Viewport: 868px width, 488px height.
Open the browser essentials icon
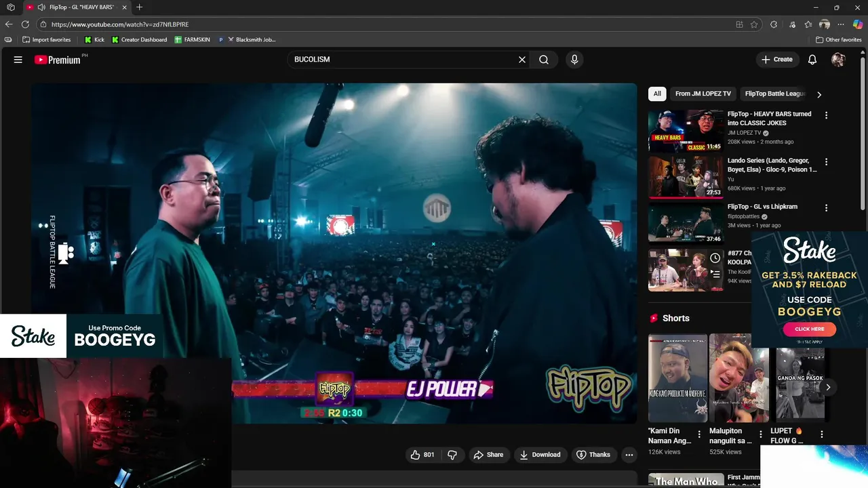792,24
